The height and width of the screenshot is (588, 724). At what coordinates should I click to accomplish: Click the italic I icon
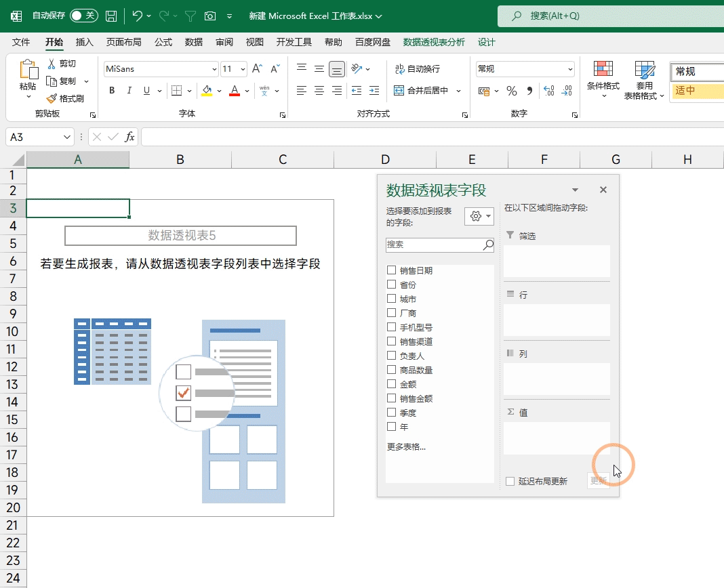coord(128,91)
